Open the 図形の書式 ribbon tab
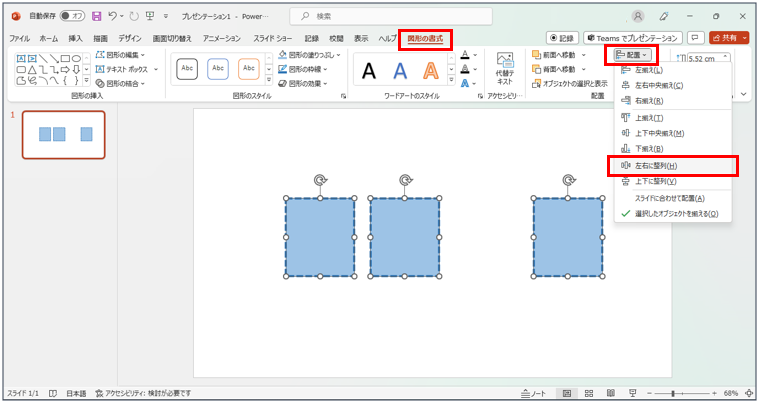This screenshot has width=759, height=405. coord(426,38)
